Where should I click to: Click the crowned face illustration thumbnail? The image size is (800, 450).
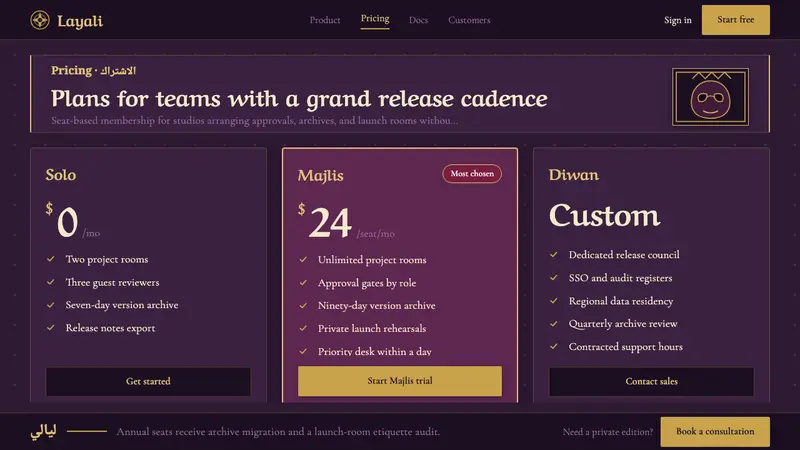pyautogui.click(x=710, y=97)
